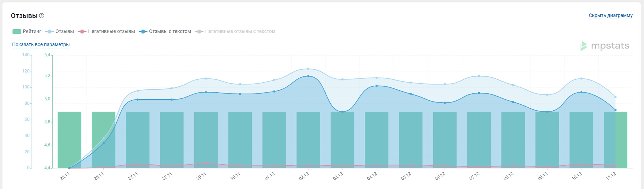Screen dimensions: 644x189
Task: Click the dark blue Отзывы с текстом marker
Action: 143,32
